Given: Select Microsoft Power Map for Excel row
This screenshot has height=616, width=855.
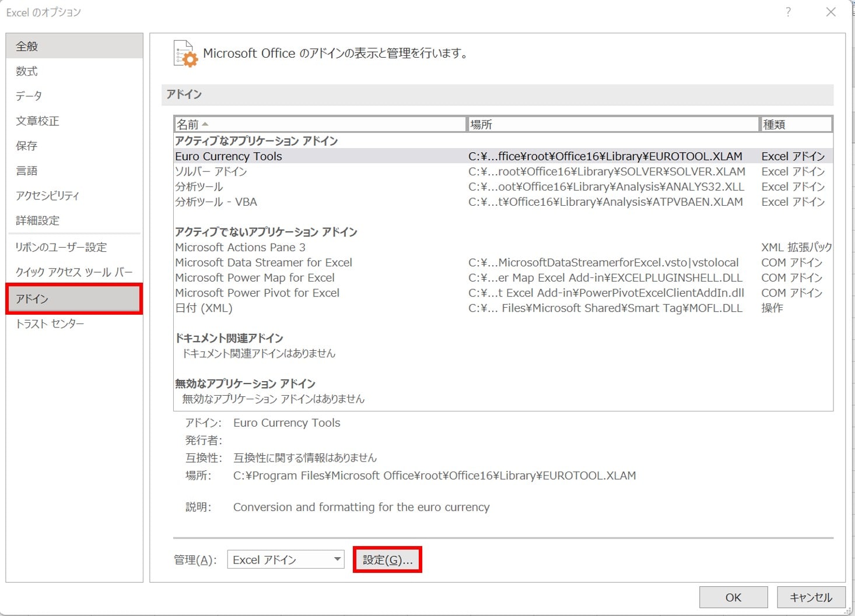Looking at the screenshot, I should click(x=503, y=277).
